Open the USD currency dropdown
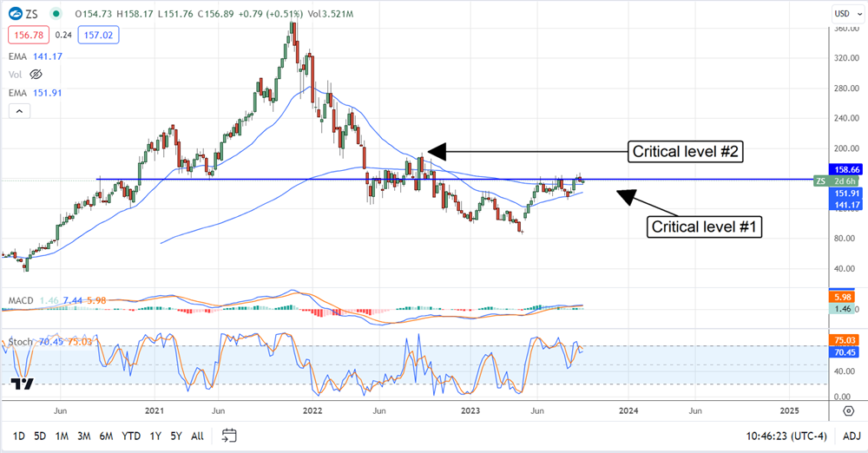 (841, 13)
